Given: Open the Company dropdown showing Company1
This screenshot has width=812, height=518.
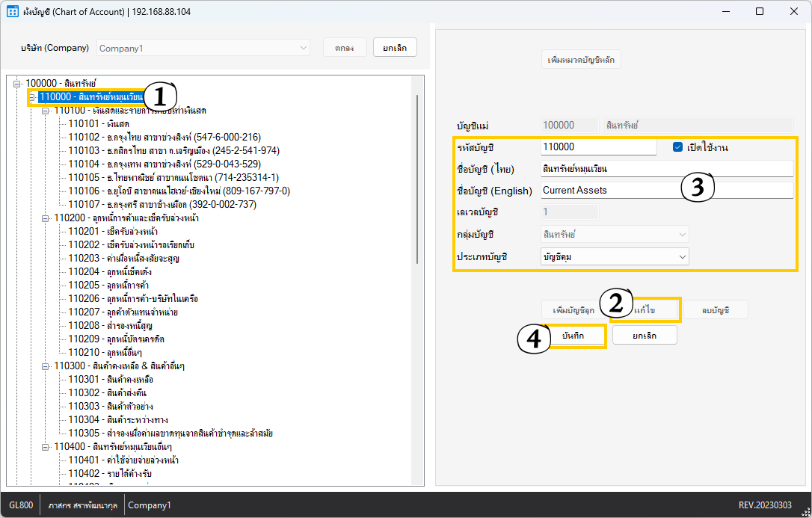Looking at the screenshot, I should point(202,48).
